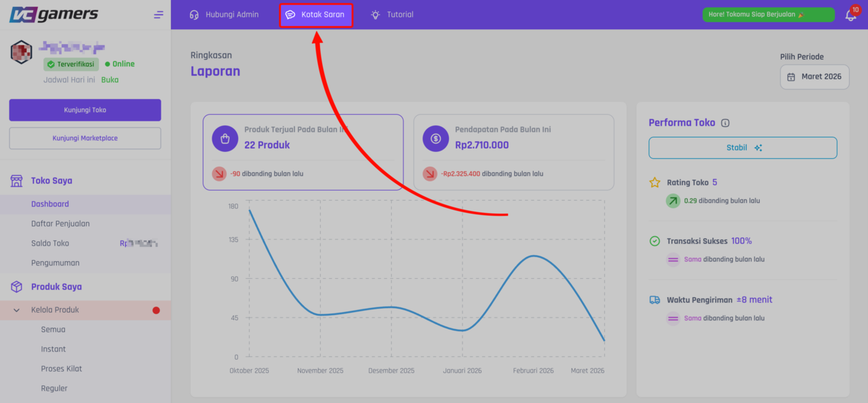Image resolution: width=868 pixels, height=403 pixels.
Task: Collapse the Kelola Produk submenu
Action: coord(17,310)
